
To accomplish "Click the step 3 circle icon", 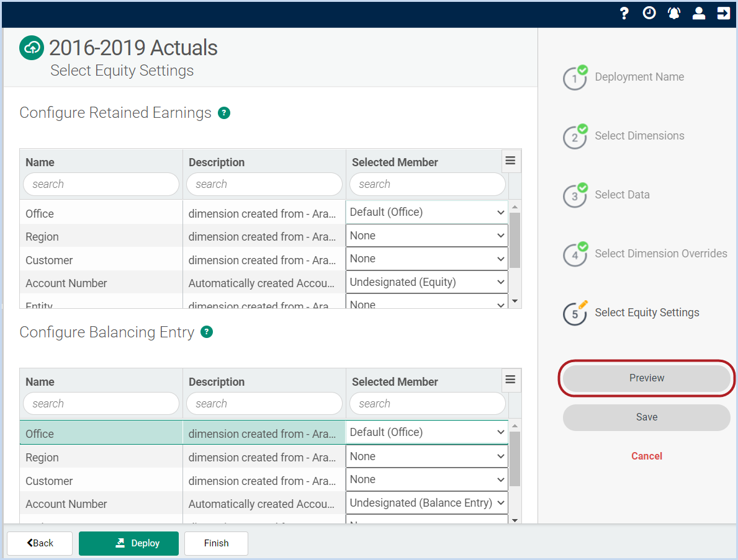I will (575, 195).
